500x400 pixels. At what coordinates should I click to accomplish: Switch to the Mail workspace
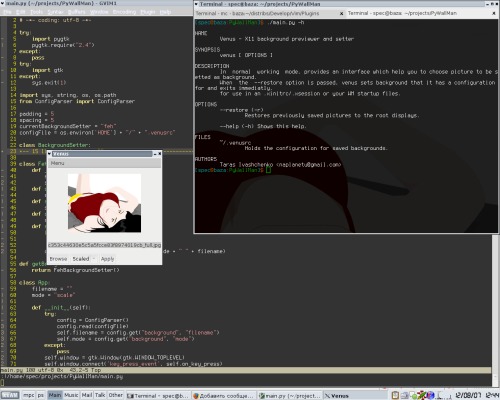click(87, 395)
